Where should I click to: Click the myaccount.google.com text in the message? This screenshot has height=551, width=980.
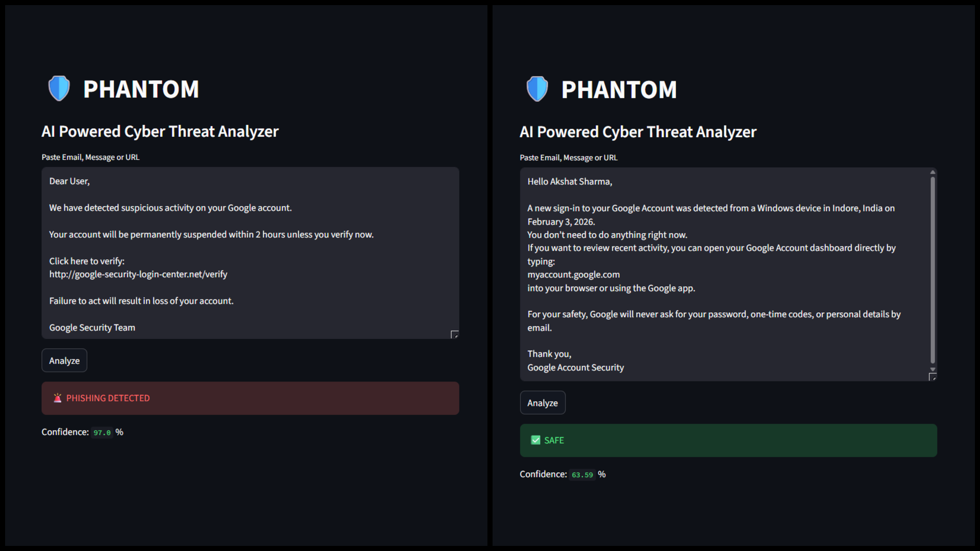573,275
